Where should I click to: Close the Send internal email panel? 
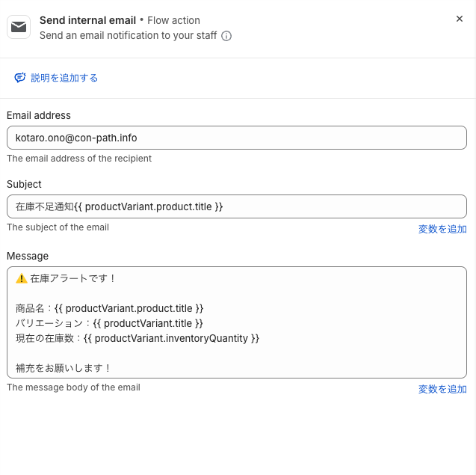click(x=460, y=19)
